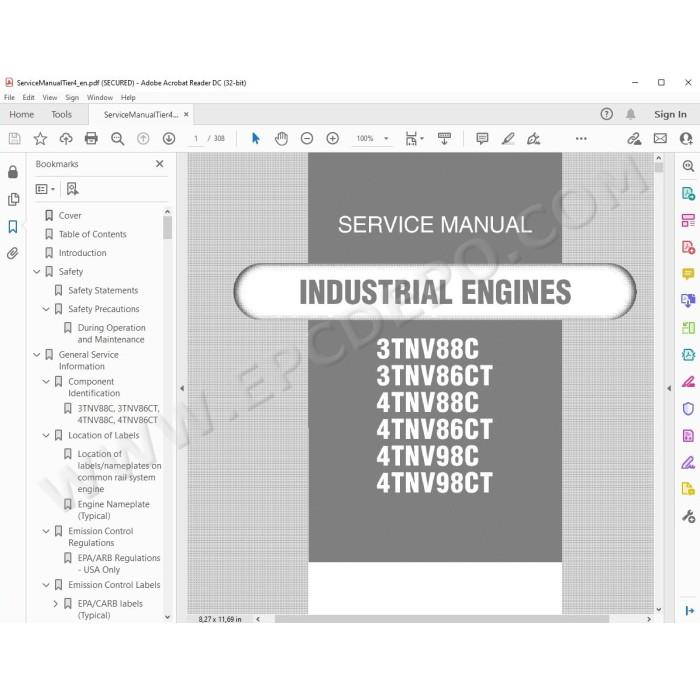Open the Sign document tool
This screenshot has width=700, height=700.
point(533,139)
